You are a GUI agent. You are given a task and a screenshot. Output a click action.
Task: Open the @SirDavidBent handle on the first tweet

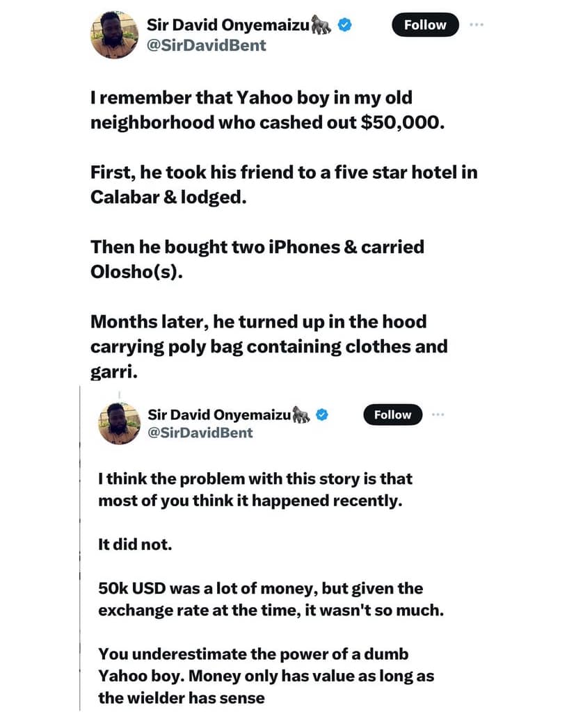click(x=206, y=46)
